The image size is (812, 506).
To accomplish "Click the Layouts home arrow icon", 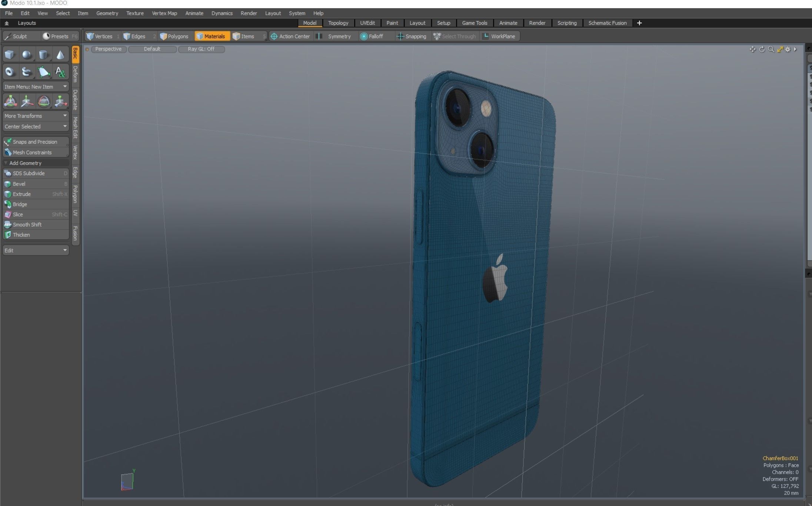I will click(6, 23).
